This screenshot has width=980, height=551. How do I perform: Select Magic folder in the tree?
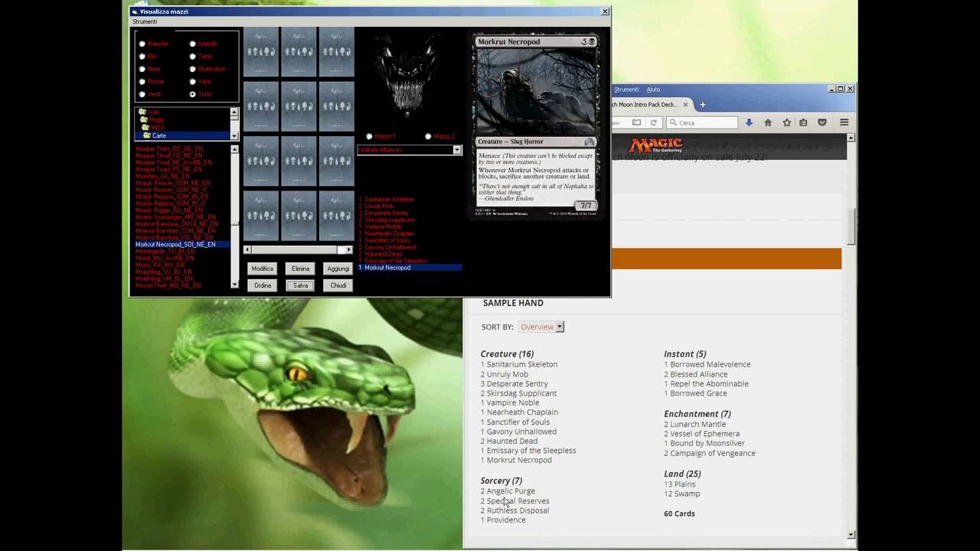click(157, 120)
